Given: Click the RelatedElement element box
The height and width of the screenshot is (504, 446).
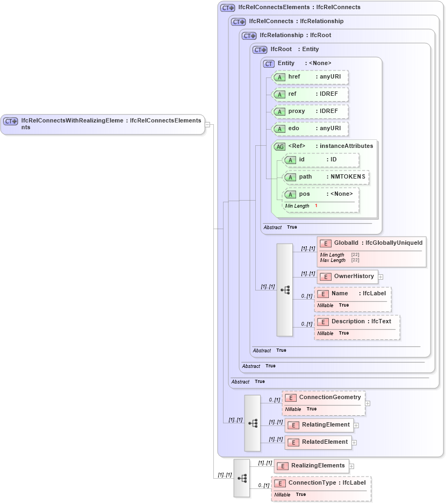Looking at the screenshot, I should (318, 442).
